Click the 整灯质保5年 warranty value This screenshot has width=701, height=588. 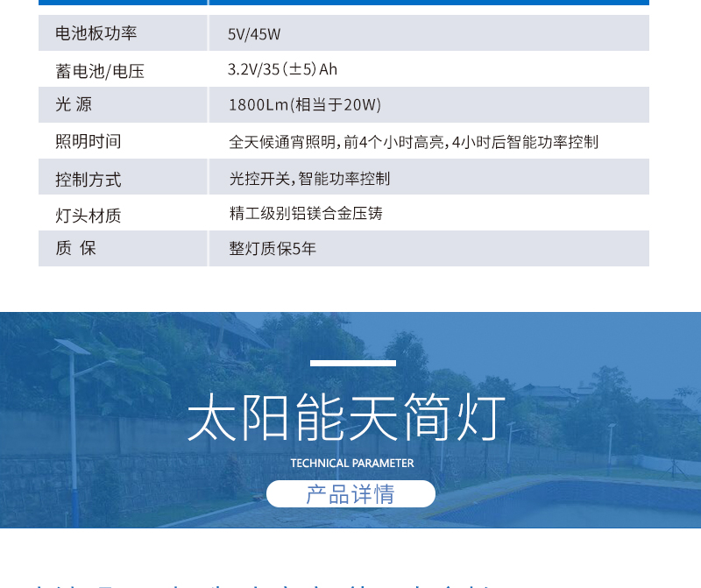point(273,249)
